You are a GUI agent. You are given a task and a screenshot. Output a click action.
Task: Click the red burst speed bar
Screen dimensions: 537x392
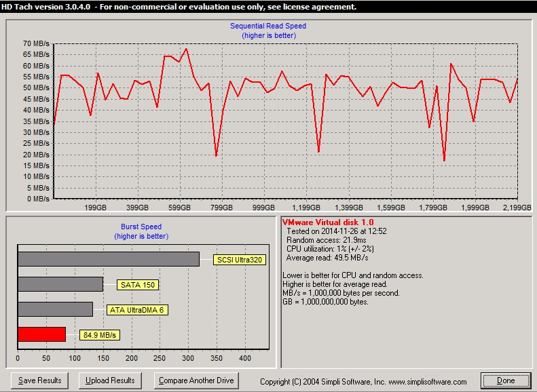point(41,334)
